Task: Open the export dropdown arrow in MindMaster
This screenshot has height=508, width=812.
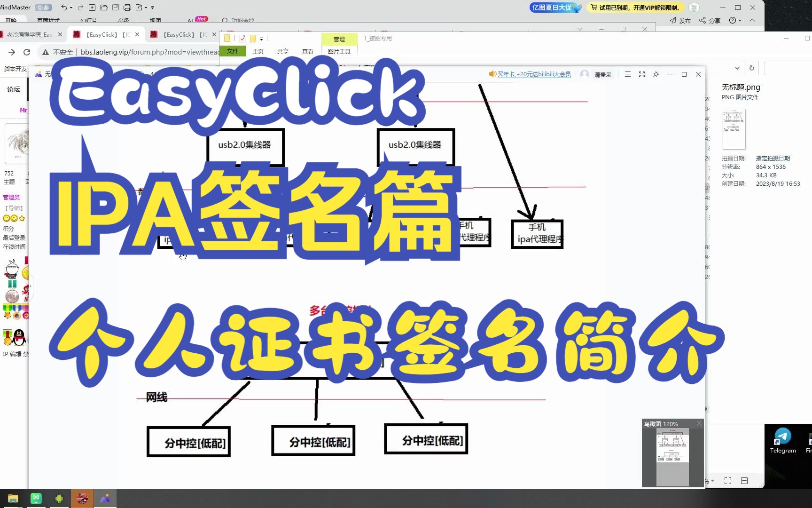Action: 146,8
